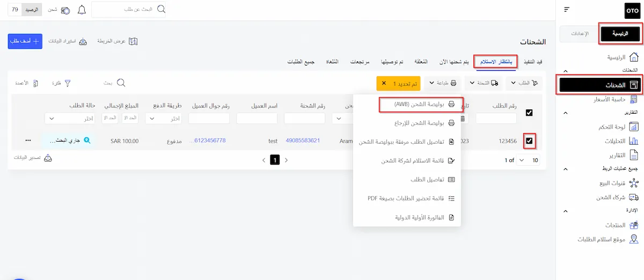
Task: Open لوحة التحكم dashboard in sidebar
Action: [618, 127]
